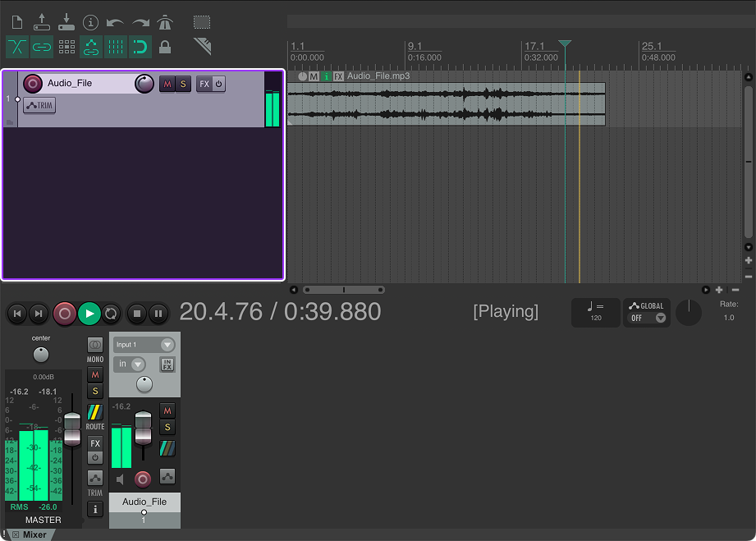The width and height of the screenshot is (756, 541).
Task: Adjust the Audio_File track volume knob
Action: (x=144, y=84)
